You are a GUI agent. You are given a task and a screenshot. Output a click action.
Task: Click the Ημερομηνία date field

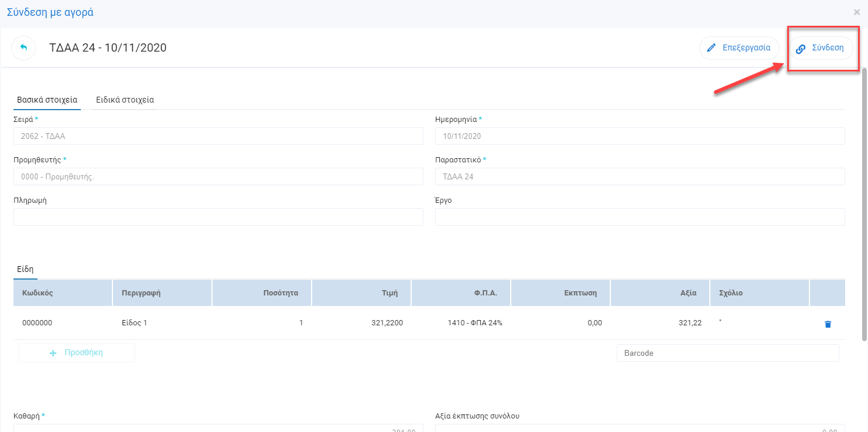[640, 136]
